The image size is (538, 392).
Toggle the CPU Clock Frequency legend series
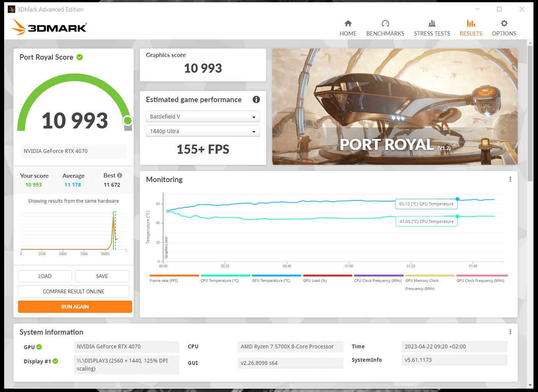click(378, 278)
